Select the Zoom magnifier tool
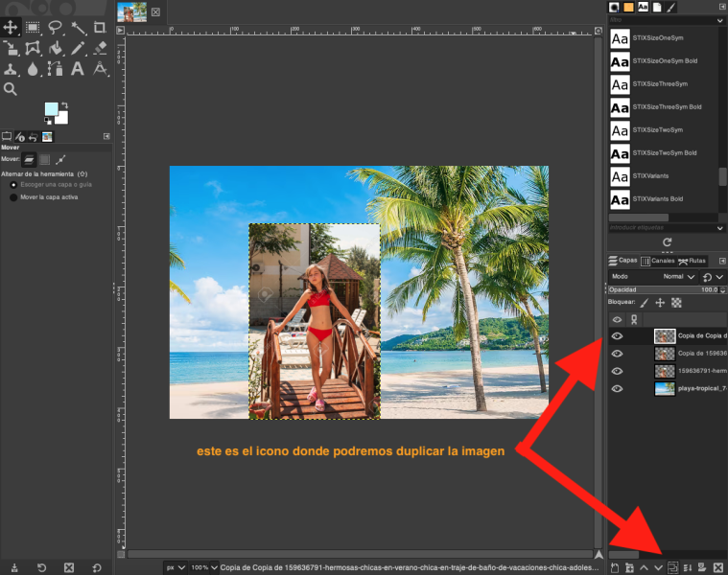Viewport: 728px width, 575px height. pyautogui.click(x=11, y=89)
